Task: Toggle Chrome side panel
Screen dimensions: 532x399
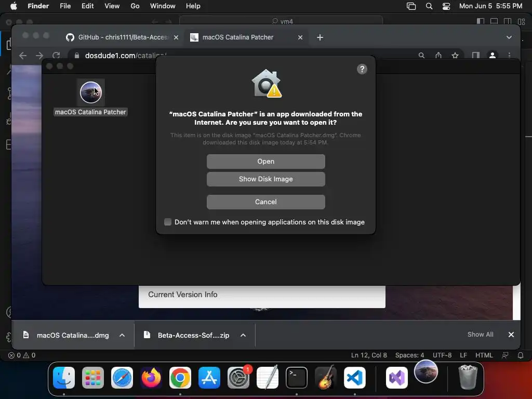Action: click(476, 55)
